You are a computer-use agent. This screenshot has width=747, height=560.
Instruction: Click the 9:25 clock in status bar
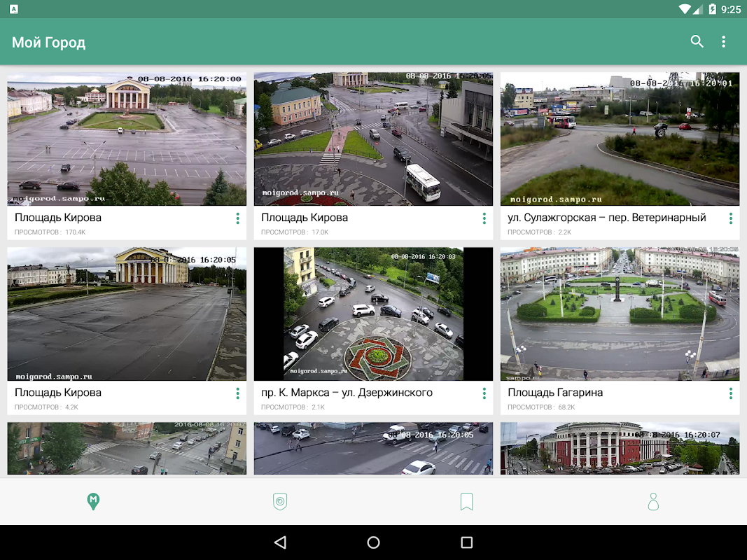731,10
